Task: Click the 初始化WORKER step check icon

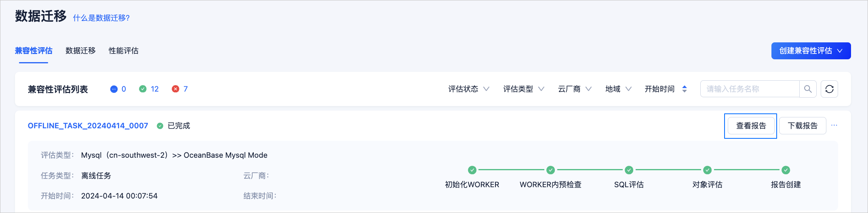Action: [x=472, y=170]
